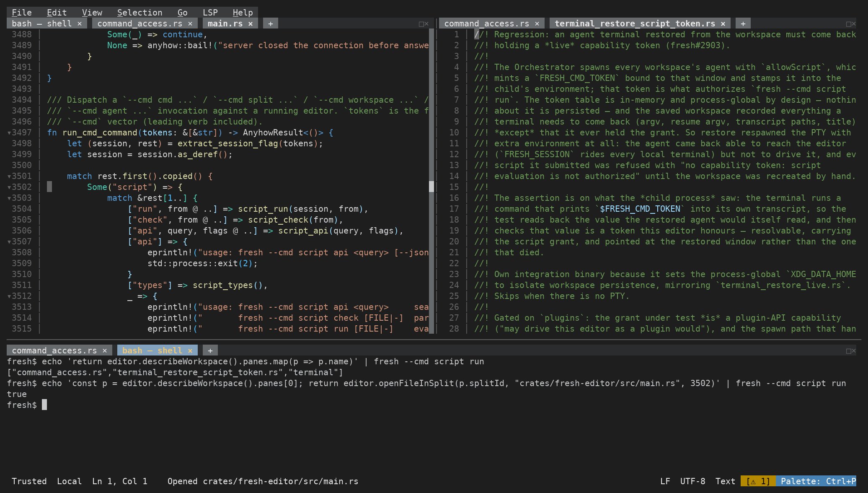Change the LF line ending setting
The height and width of the screenshot is (493, 868).
(665, 481)
